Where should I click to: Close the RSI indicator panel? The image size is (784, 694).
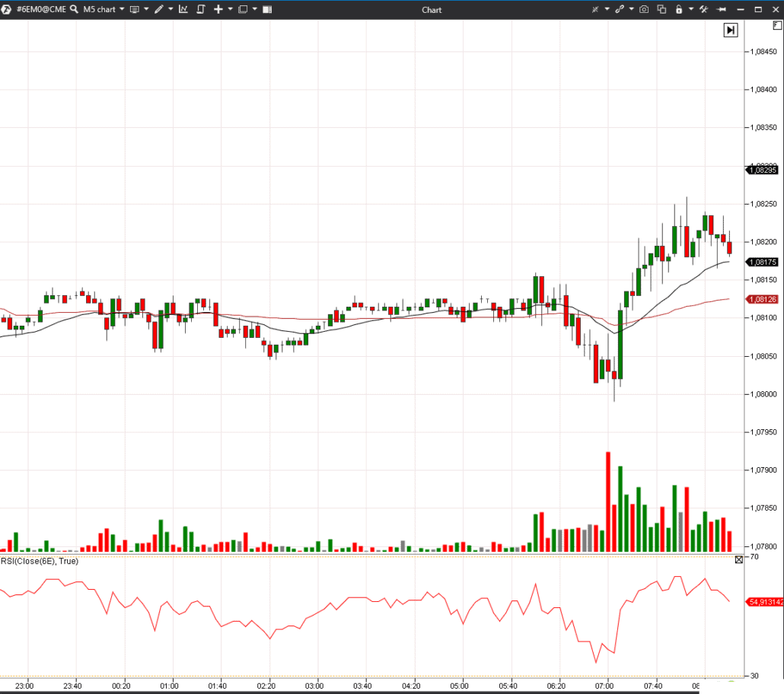[739, 560]
